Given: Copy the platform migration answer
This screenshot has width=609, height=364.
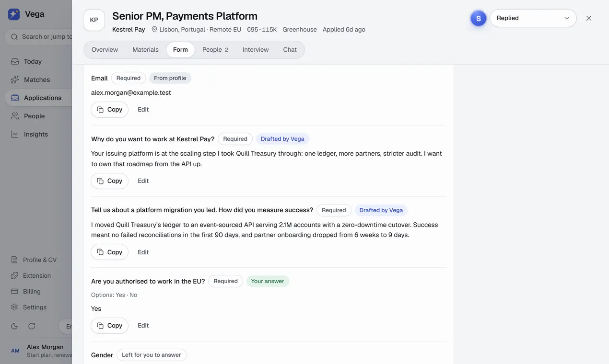Looking at the screenshot, I should point(109,252).
